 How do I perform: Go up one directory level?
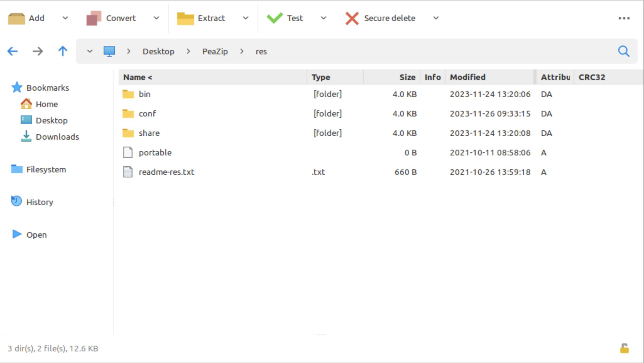pos(63,51)
